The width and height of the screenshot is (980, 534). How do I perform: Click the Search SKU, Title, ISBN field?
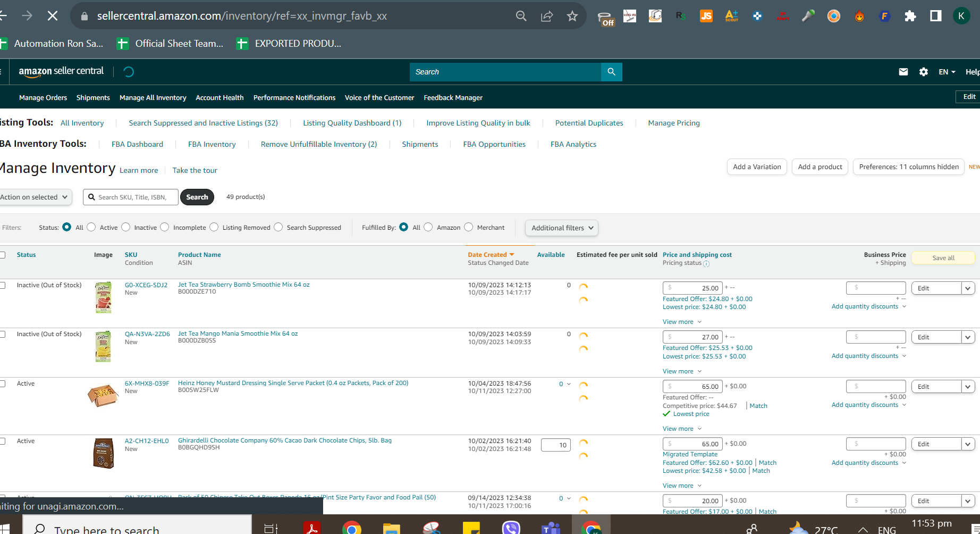131,197
